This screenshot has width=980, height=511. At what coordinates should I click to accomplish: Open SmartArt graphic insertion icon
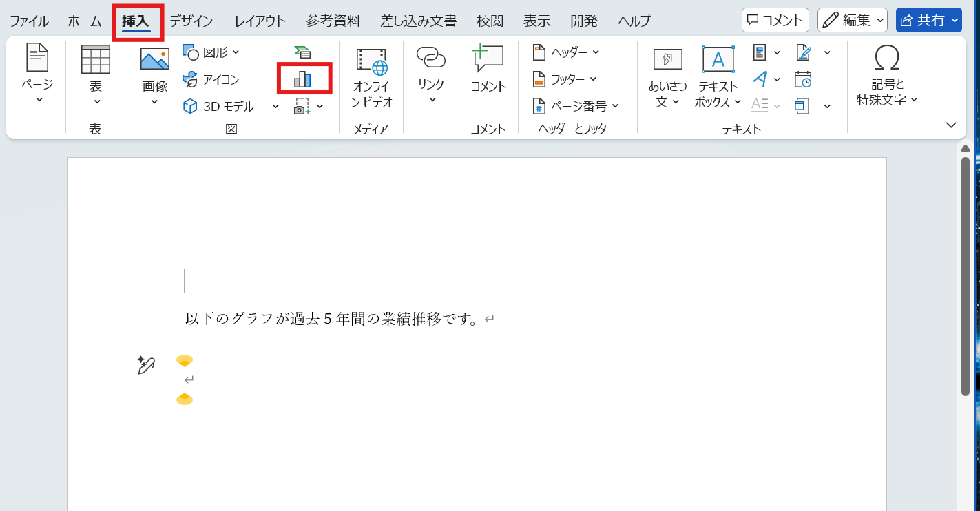pos(303,52)
